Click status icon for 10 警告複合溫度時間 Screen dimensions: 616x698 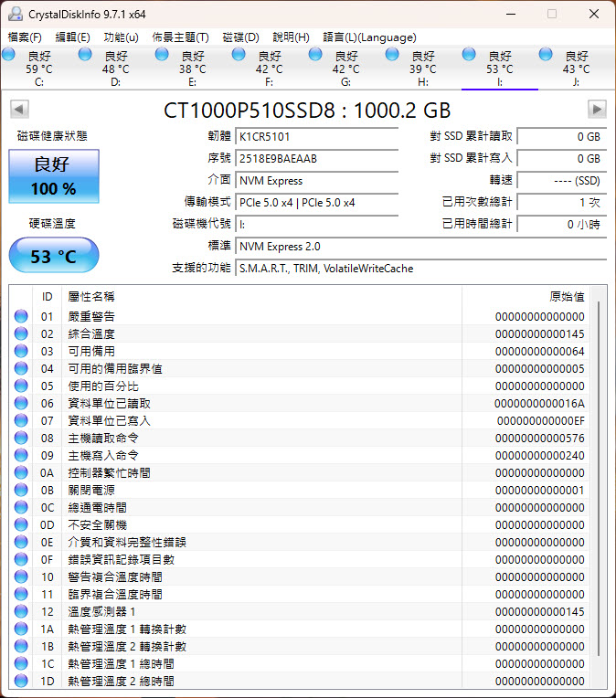[x=21, y=576]
